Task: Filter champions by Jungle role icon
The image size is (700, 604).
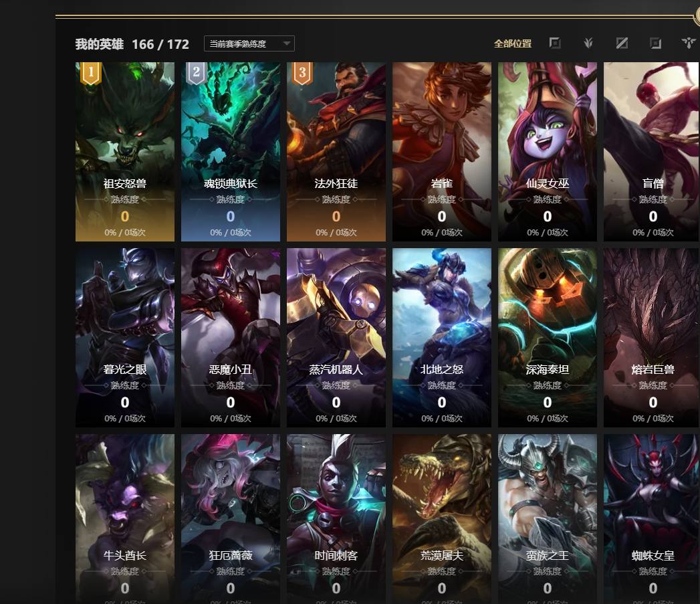Action: point(588,43)
